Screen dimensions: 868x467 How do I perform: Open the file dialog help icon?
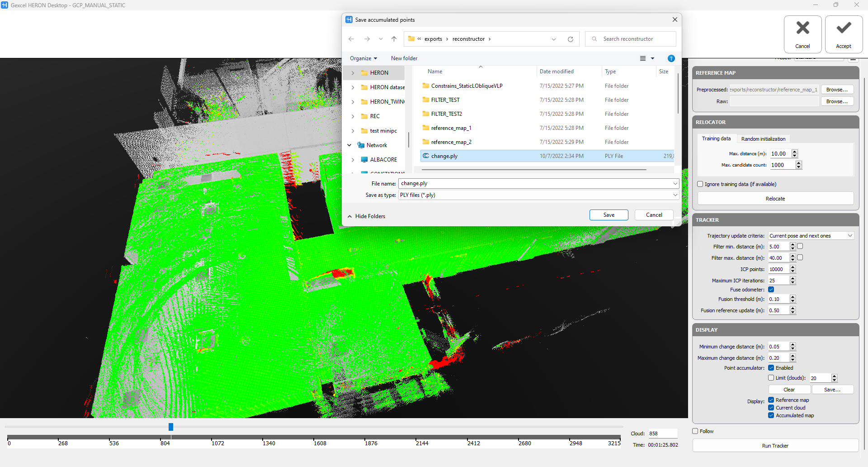671,58
